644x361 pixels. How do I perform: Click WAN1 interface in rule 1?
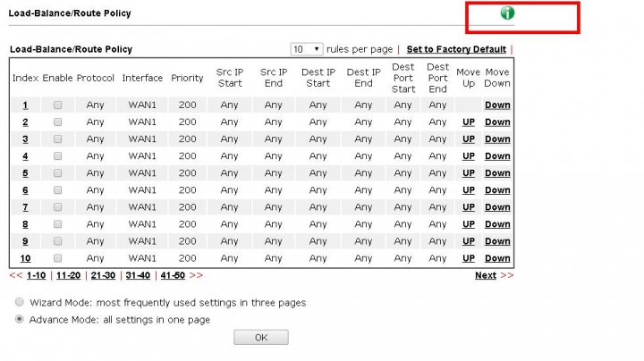click(x=142, y=105)
